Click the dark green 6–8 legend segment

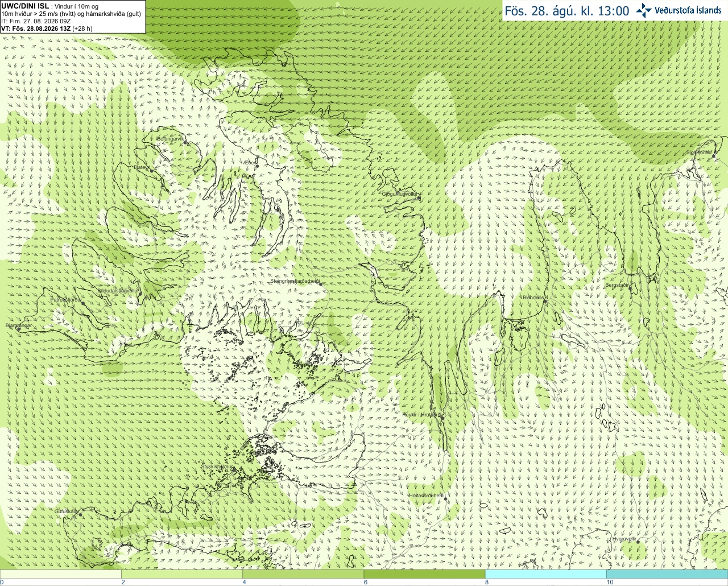[x=424, y=574]
